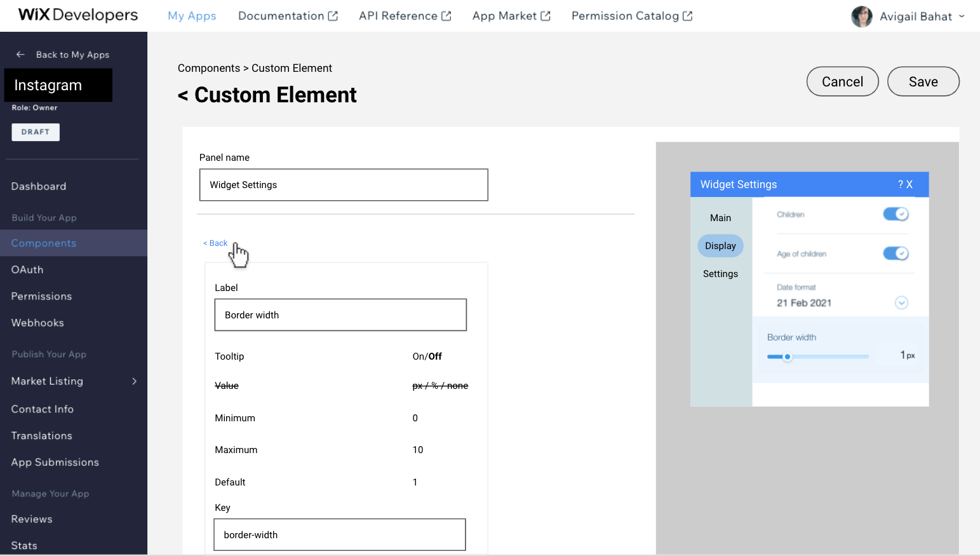Open the App Market menu item
Screen dimensions: 980x556
pyautogui.click(x=504, y=16)
